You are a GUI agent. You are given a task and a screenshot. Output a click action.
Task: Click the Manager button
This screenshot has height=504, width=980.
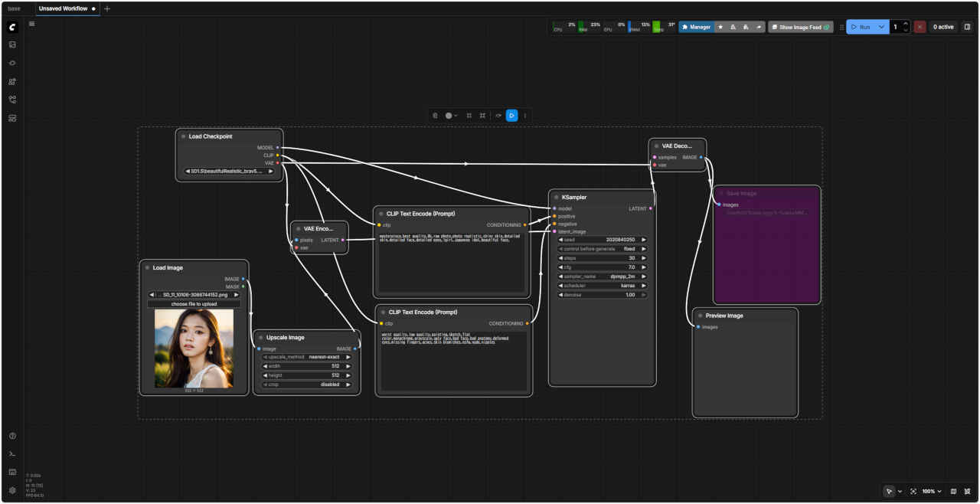pos(696,27)
